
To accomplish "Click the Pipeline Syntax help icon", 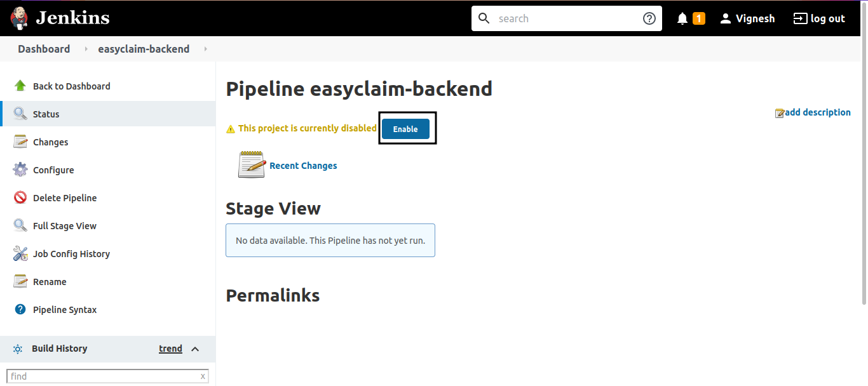I will 20,309.
